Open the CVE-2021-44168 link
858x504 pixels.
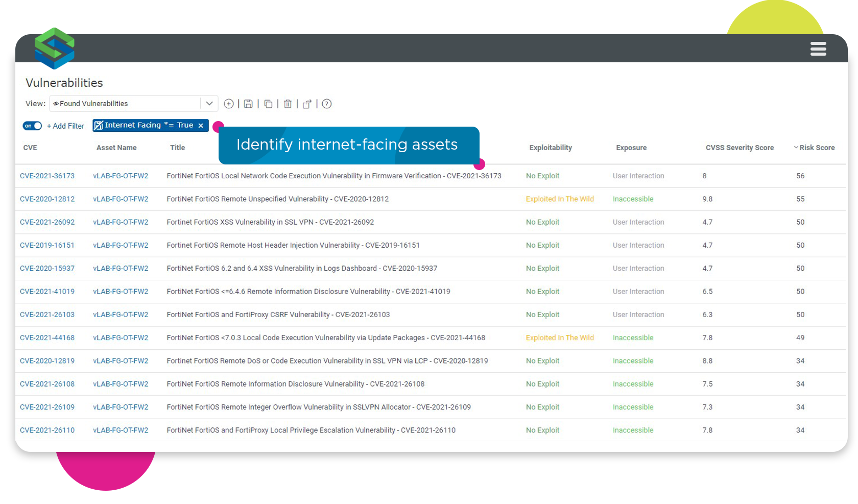[47, 338]
